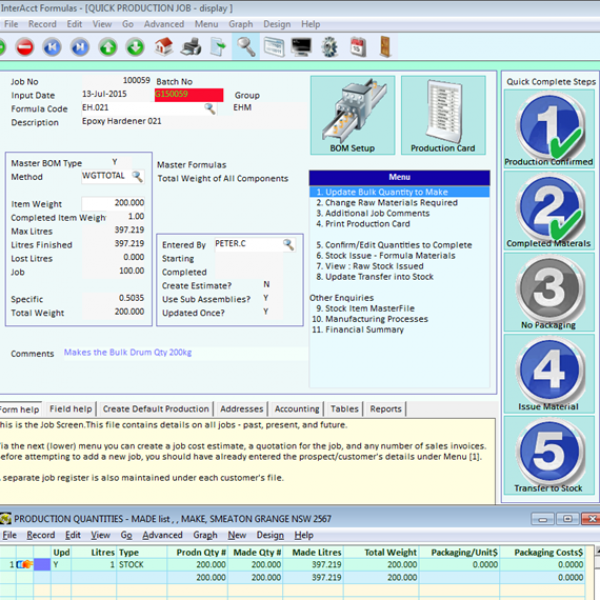Select Stock Item MasterFile enquiry
The image size is (600, 600).
[365, 308]
